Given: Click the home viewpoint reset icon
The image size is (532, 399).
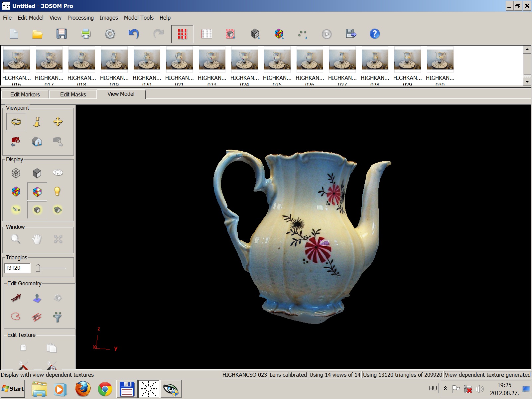Looking at the screenshot, I should 37,142.
